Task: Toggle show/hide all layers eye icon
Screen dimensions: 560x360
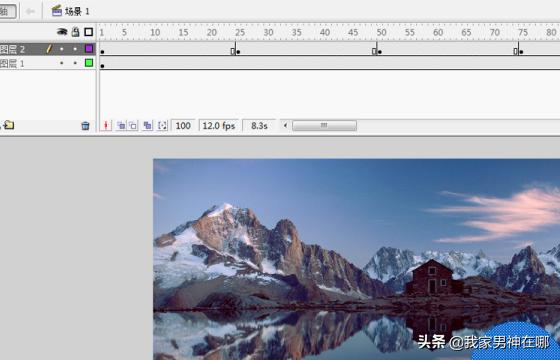Action: pyautogui.click(x=62, y=32)
